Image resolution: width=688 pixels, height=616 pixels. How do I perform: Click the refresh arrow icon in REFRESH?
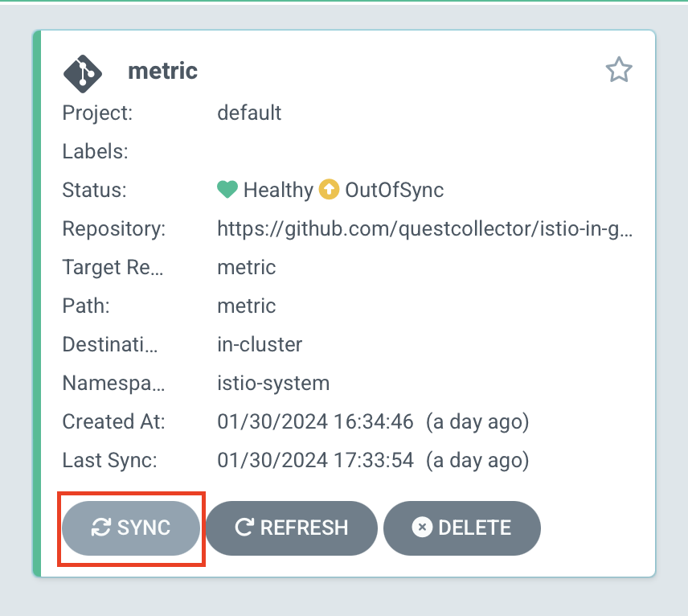pyautogui.click(x=244, y=528)
